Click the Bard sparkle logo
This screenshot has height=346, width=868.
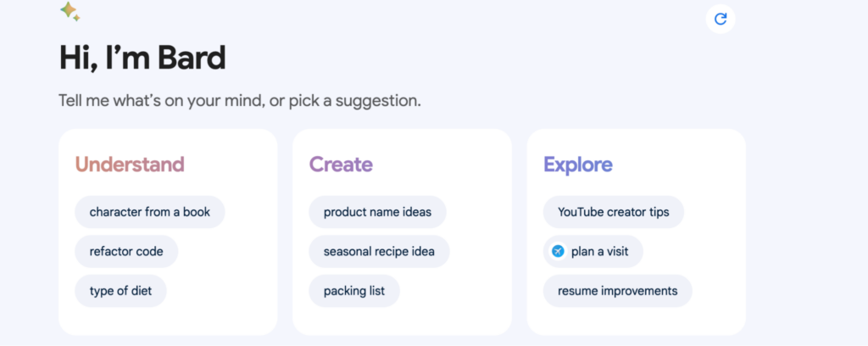click(x=70, y=11)
